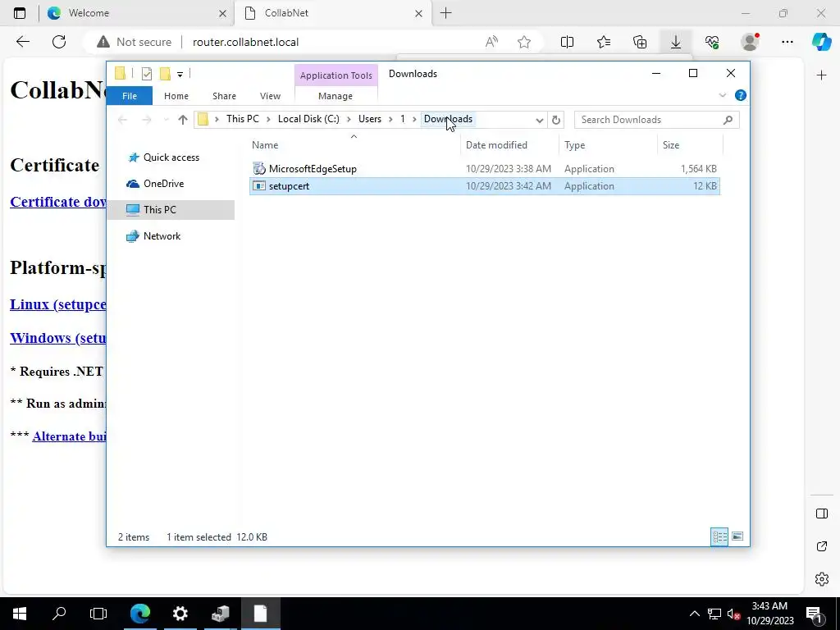Click the Edge address bar URL

[245, 42]
